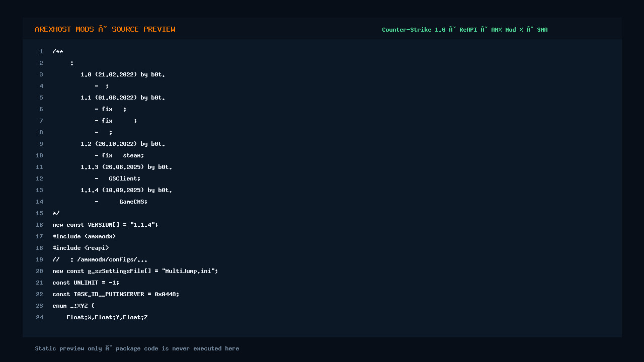The image size is (644, 362).
Task: Click the "g_szSettingsFile[]" declaration line
Action: pyautogui.click(x=135, y=271)
